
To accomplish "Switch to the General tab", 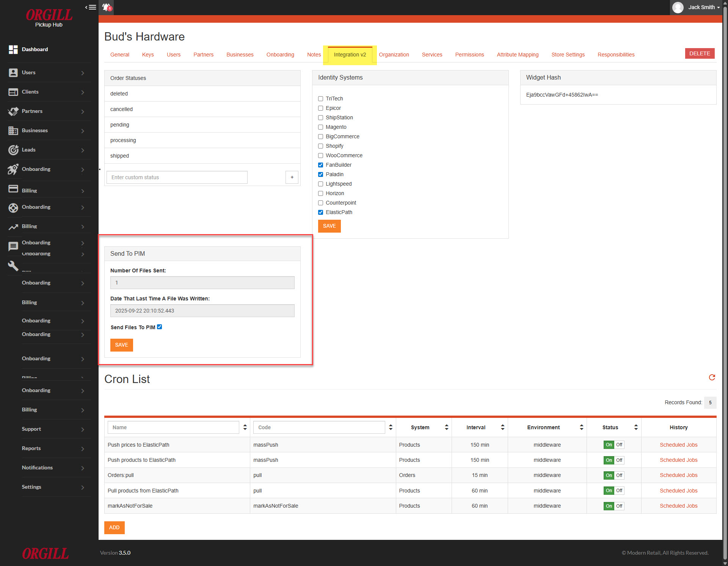I will click(120, 55).
